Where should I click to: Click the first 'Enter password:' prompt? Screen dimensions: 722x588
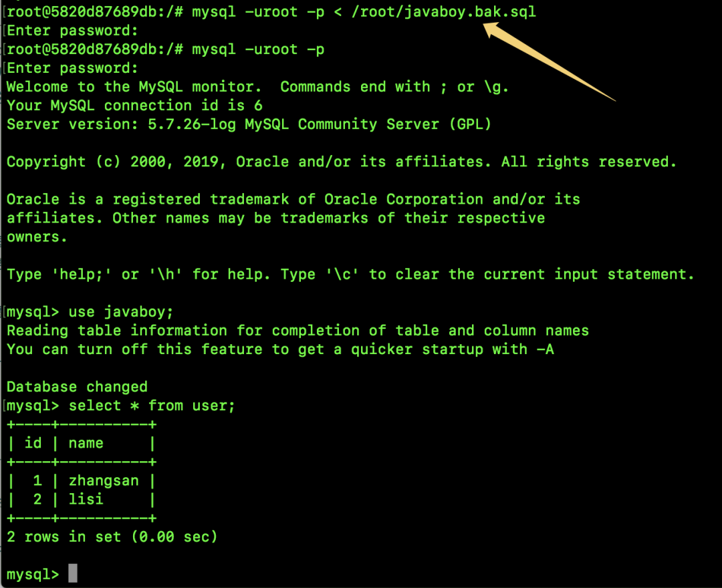point(72,31)
